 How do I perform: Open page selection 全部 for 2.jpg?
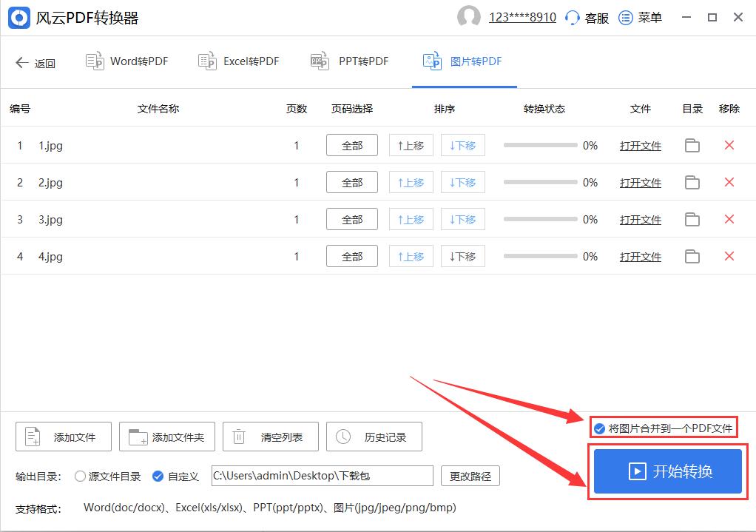point(351,182)
